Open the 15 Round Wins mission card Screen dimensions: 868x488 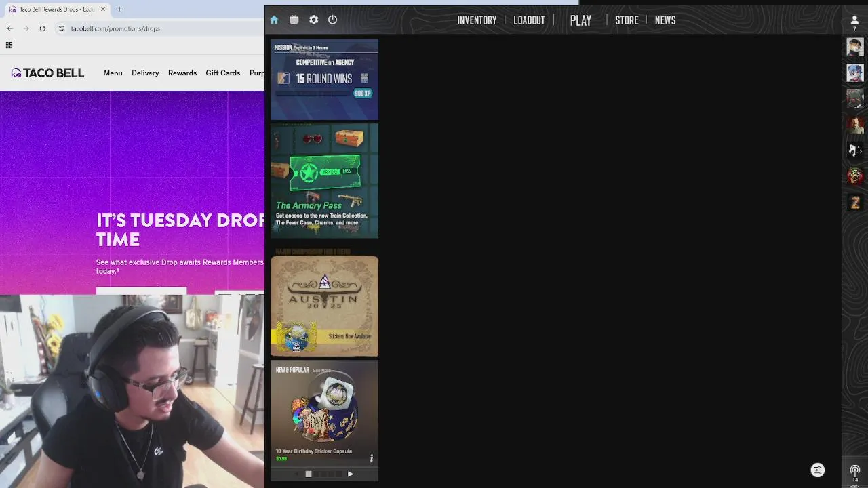click(x=324, y=79)
